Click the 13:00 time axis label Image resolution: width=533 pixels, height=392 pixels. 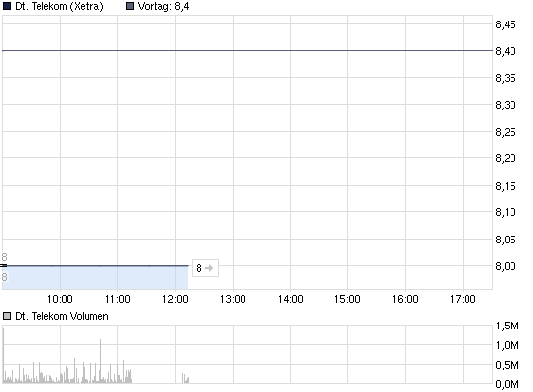233,299
